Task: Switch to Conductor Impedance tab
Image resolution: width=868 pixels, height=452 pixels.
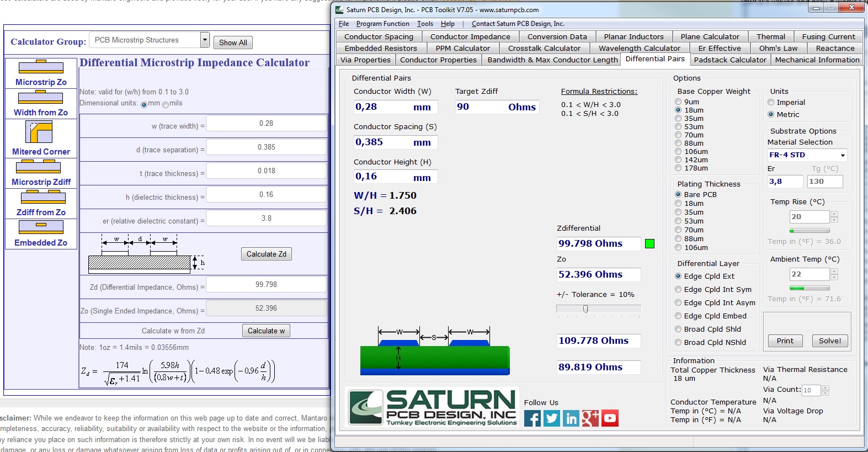Action: (470, 36)
